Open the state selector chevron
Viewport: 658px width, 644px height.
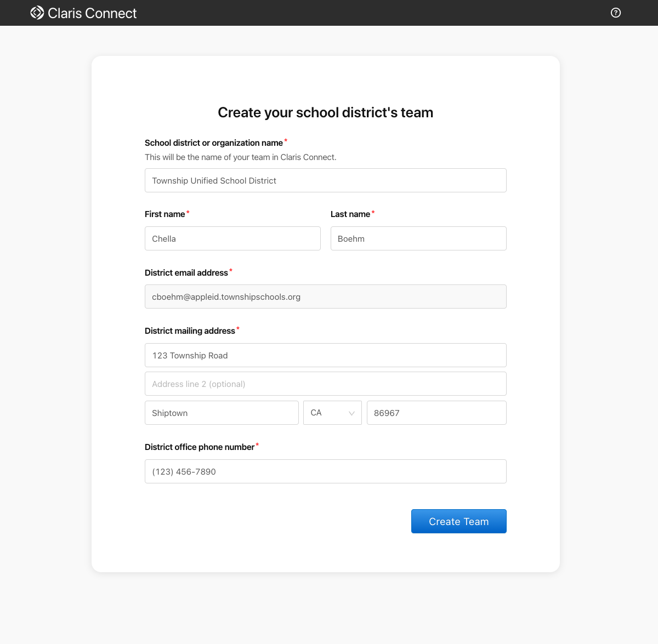pos(351,413)
